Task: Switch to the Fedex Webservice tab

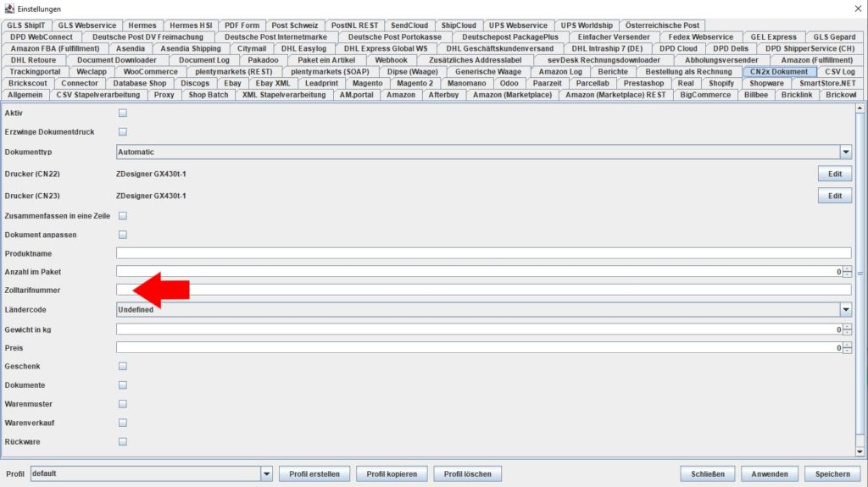Action: (700, 36)
